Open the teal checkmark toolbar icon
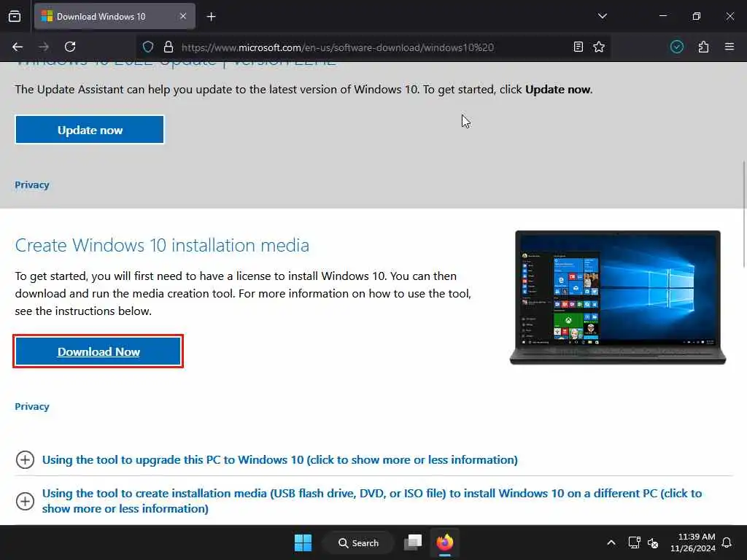Image resolution: width=747 pixels, height=560 pixels. tap(676, 47)
